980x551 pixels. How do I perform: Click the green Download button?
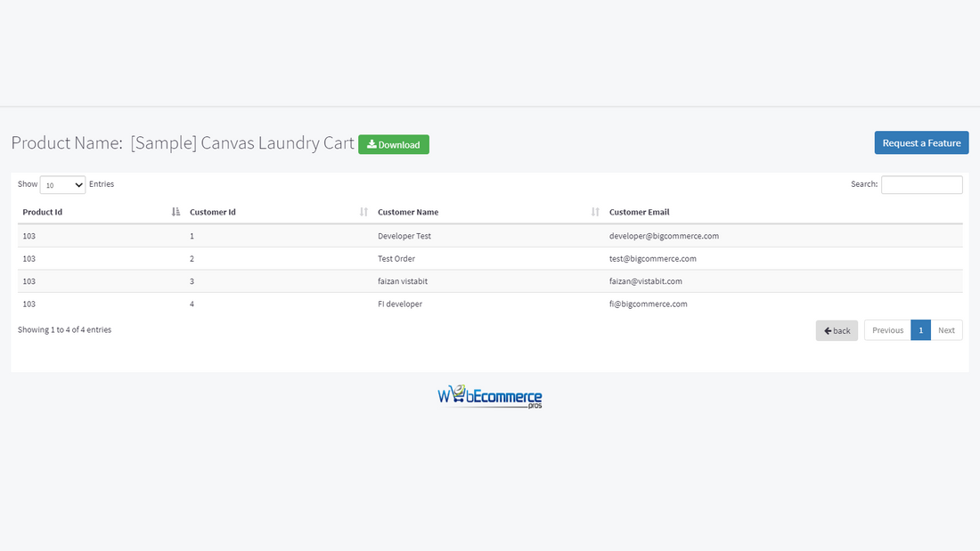(393, 144)
